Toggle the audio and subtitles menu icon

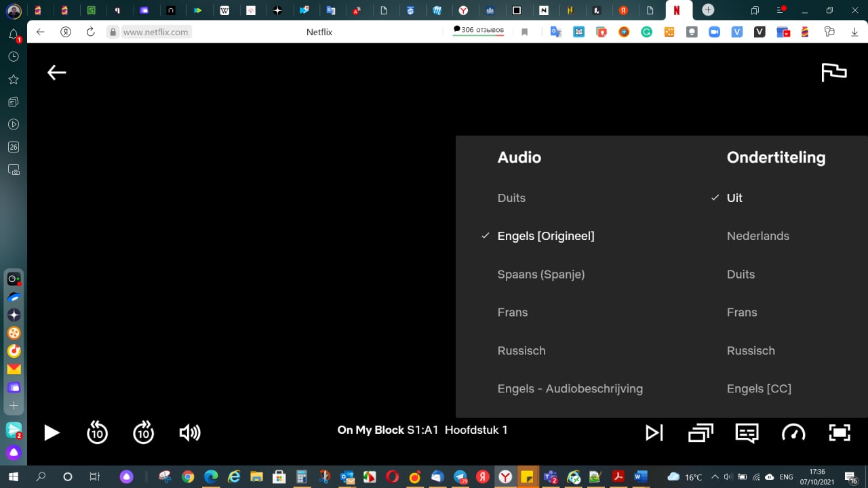coord(747,432)
